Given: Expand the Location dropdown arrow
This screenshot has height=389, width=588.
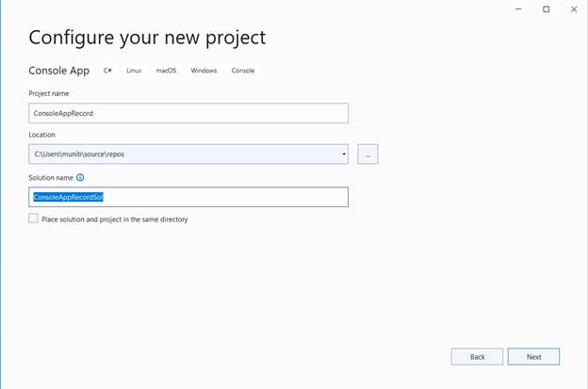Looking at the screenshot, I should click(x=343, y=154).
